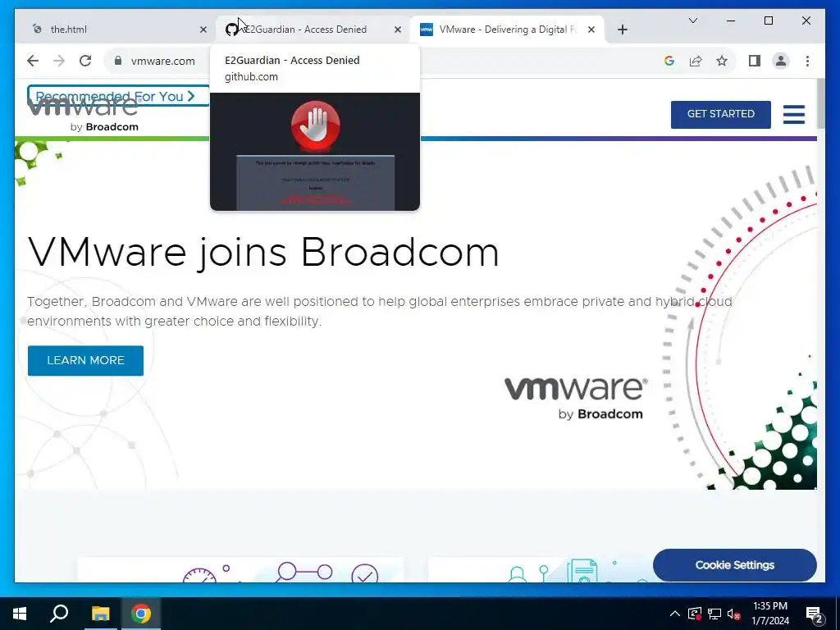Open Chrome's three-dot menu
Screen dimensions: 840x630
pos(807,61)
